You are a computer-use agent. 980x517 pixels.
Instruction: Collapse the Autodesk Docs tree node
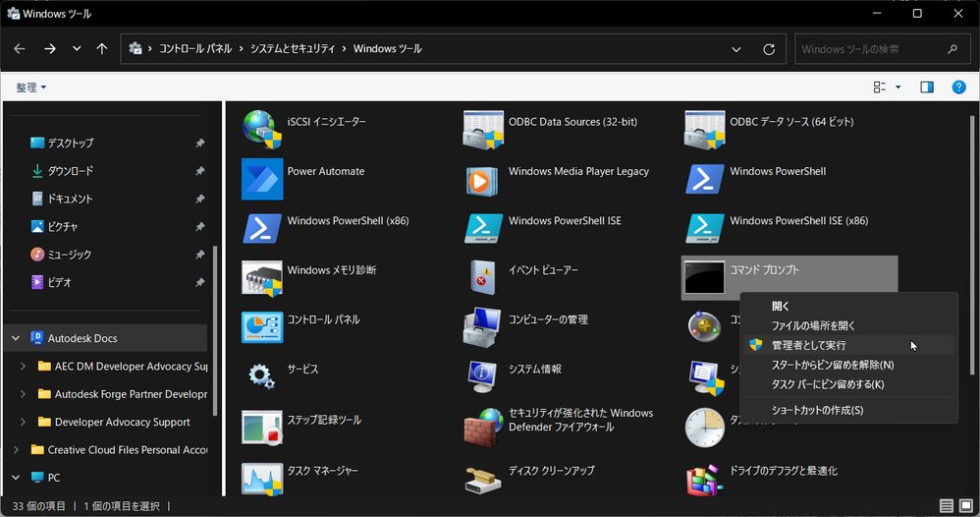[x=16, y=339]
